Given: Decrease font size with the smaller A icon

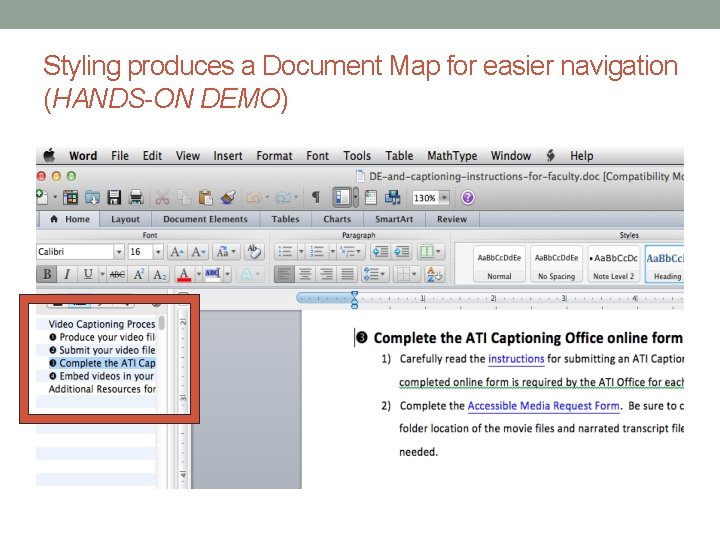Looking at the screenshot, I should click(x=198, y=252).
